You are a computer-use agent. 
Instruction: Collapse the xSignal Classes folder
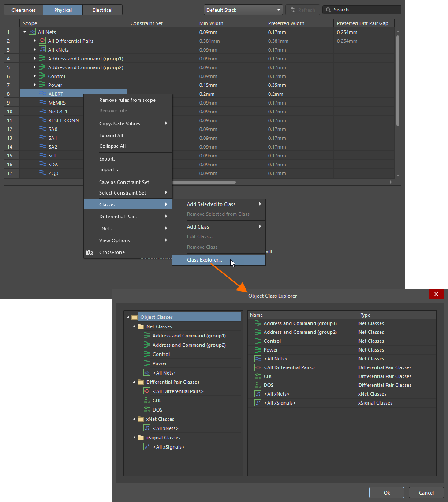[134, 438]
